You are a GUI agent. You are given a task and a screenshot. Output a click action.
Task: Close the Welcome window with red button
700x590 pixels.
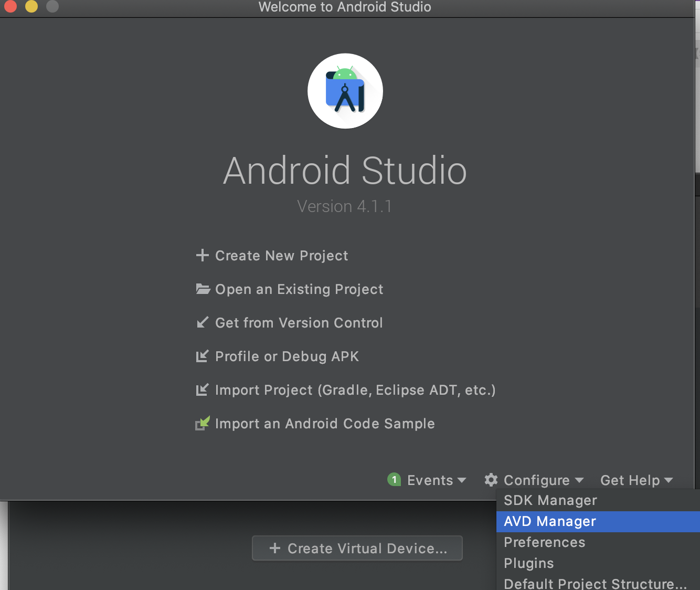point(10,6)
